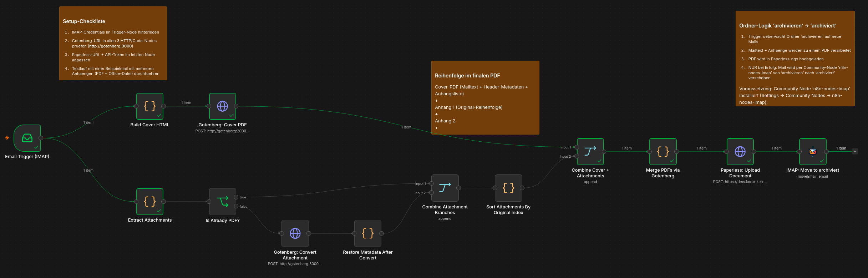This screenshot has height=278, width=868.
Task: Click Input 2 of Combine Cover + Attachments
Action: tap(577, 156)
